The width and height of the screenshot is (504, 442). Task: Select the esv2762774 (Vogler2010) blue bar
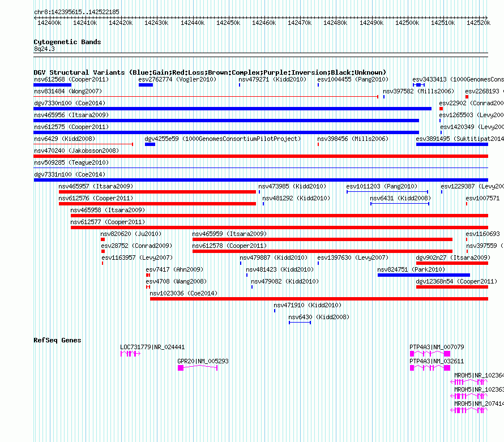coord(146,85)
